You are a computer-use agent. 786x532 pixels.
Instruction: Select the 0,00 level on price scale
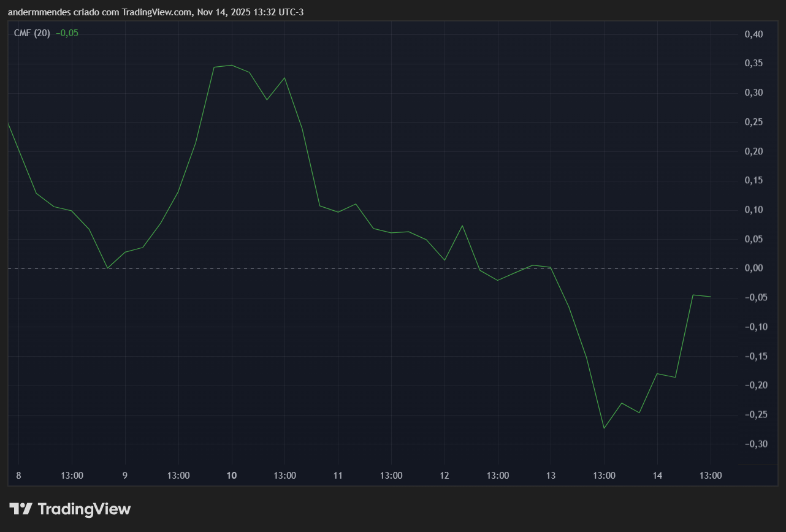[755, 268]
